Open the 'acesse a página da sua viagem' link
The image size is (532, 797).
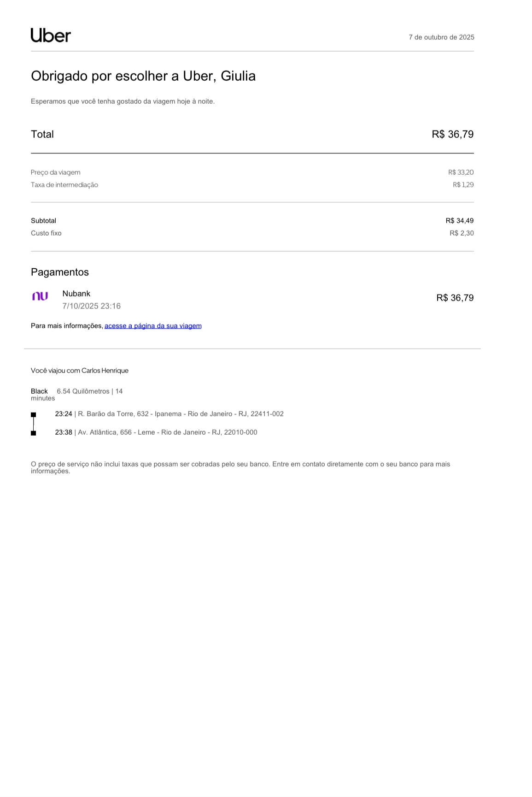pos(153,326)
